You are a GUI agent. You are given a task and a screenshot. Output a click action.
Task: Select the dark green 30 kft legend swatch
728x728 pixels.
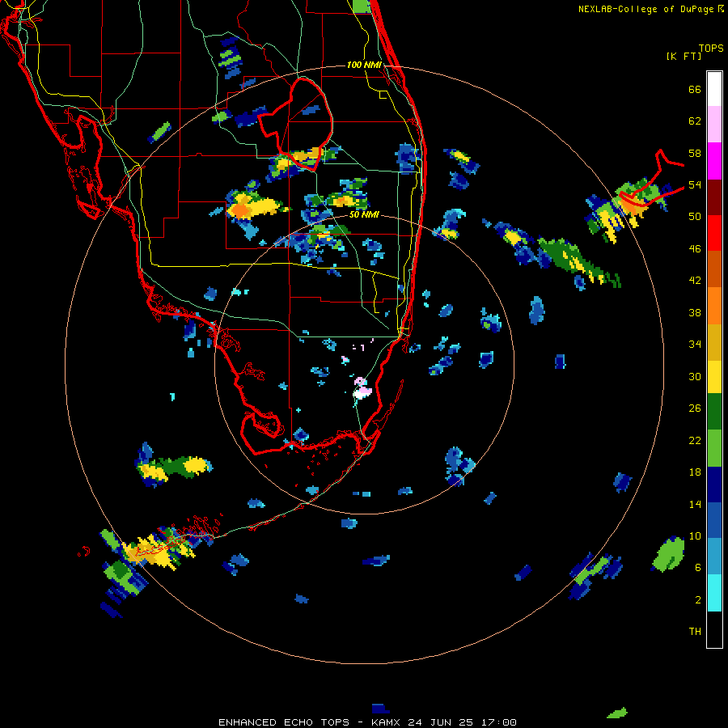[714, 412]
